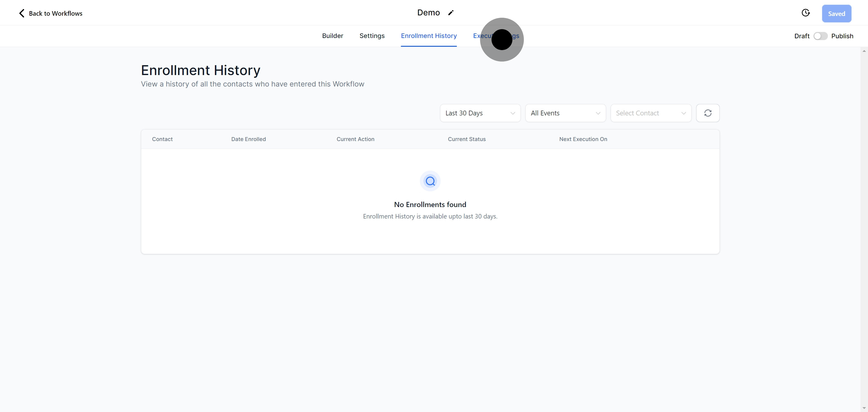Select the Enrollment History tab
Screen dimensions: 868x412
click(x=429, y=36)
